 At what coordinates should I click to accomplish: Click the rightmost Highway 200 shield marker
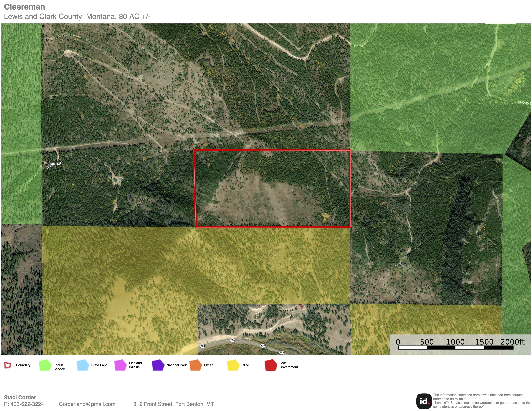(282, 352)
